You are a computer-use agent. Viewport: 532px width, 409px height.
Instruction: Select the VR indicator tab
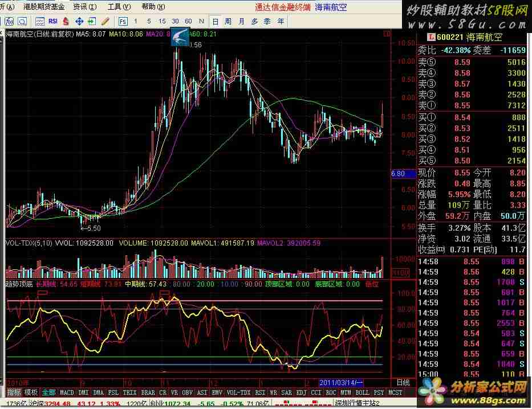tap(174, 392)
